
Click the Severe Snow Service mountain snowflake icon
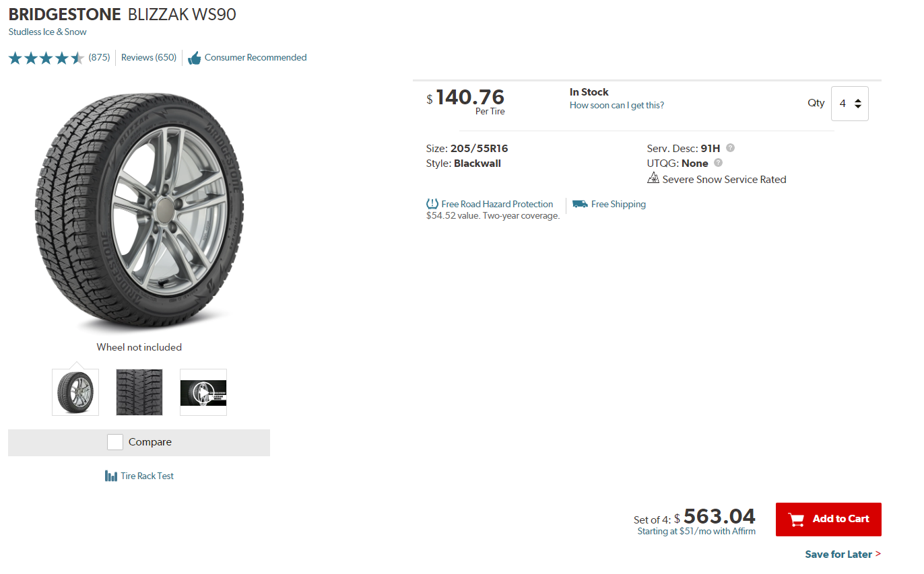(653, 178)
